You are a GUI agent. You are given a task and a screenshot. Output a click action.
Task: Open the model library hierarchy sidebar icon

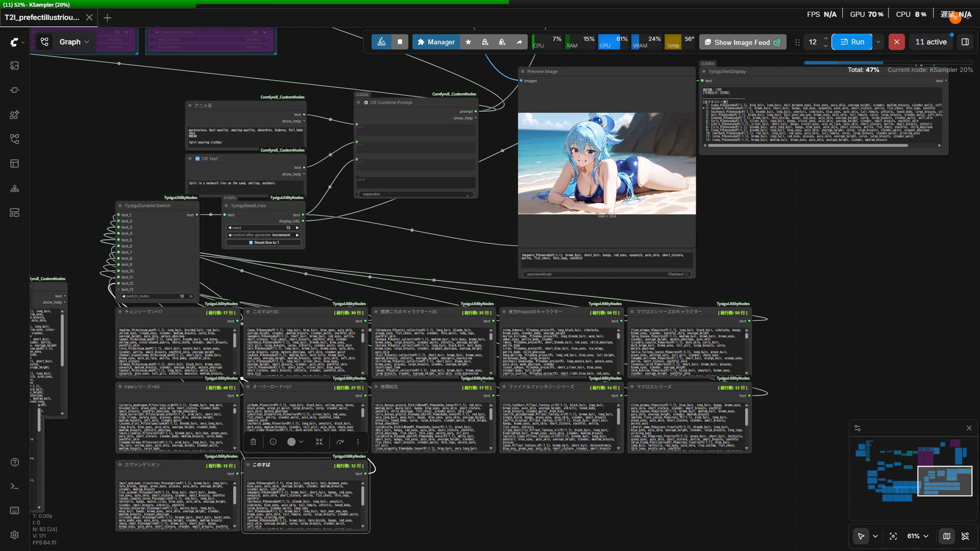coord(14,188)
